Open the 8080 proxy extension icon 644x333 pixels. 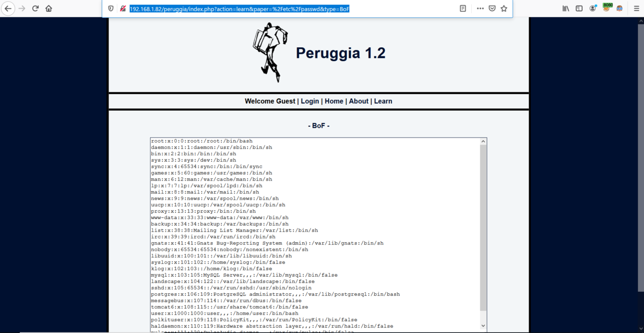pyautogui.click(x=607, y=8)
